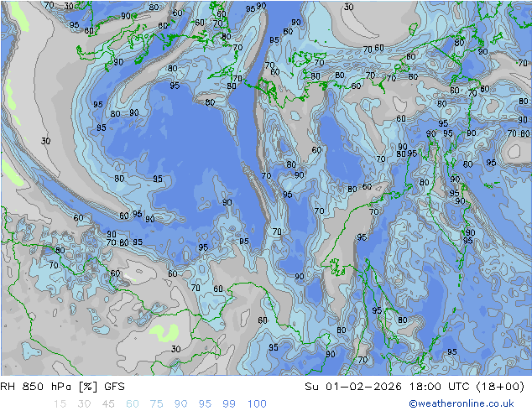
Task: Select the legend value 95 below the map
Action: (x=205, y=404)
